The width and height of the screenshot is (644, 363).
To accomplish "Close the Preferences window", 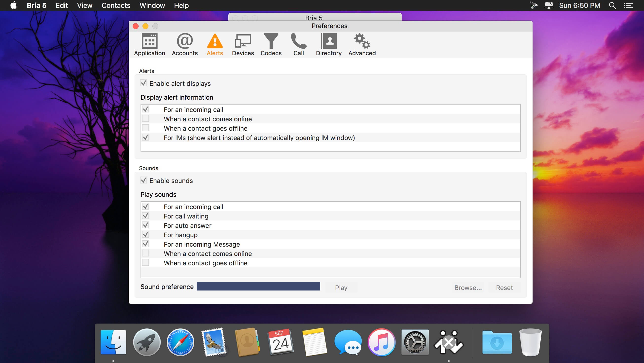I will coord(136,26).
